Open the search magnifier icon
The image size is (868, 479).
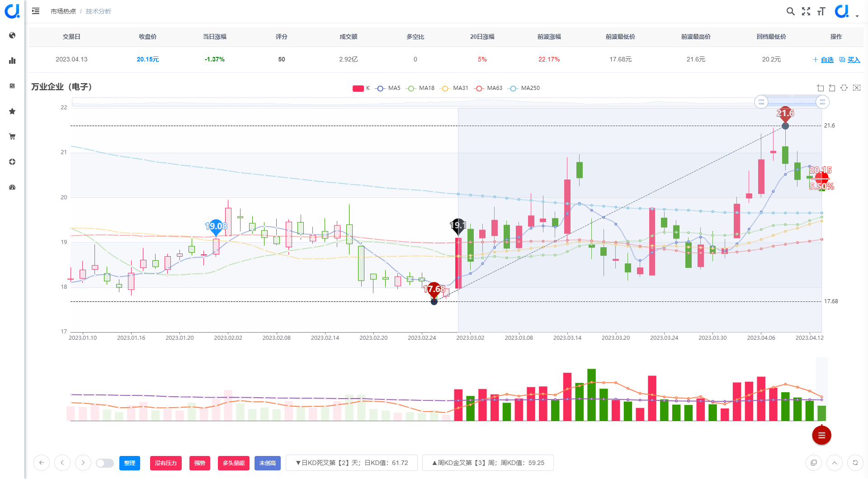[790, 11]
